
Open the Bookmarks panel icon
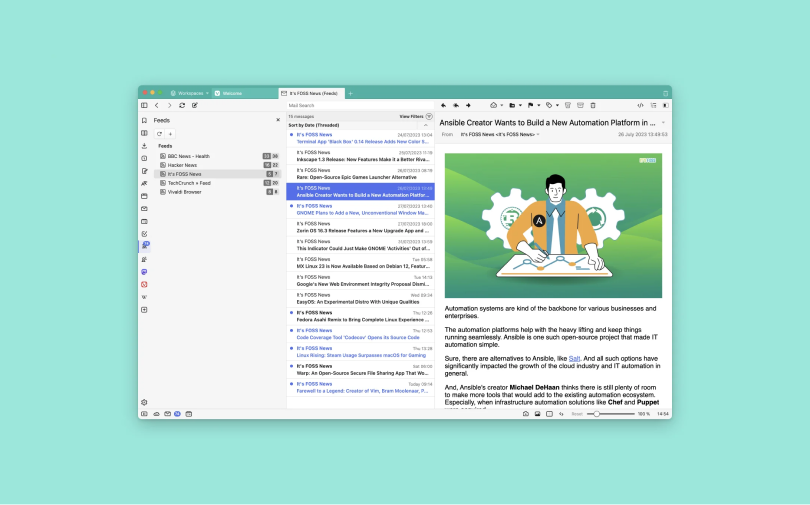coord(144,120)
